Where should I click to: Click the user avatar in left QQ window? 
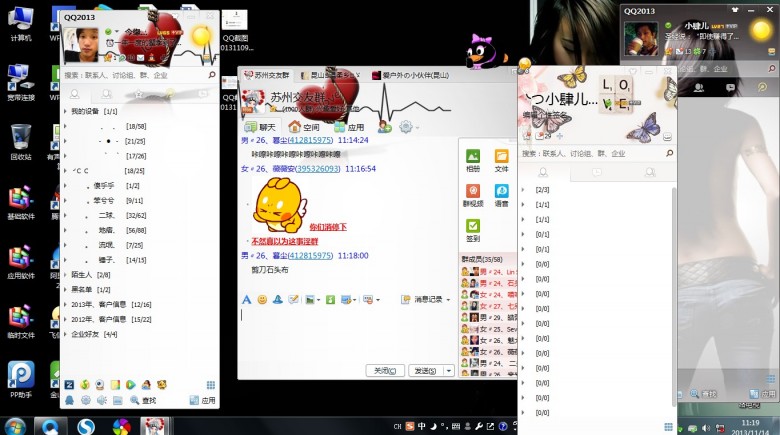pos(81,44)
